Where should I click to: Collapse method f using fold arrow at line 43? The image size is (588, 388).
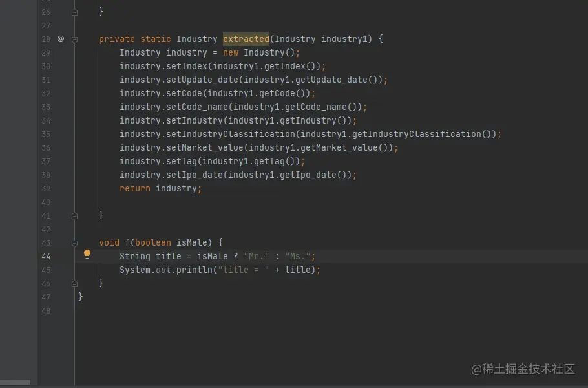pos(74,242)
